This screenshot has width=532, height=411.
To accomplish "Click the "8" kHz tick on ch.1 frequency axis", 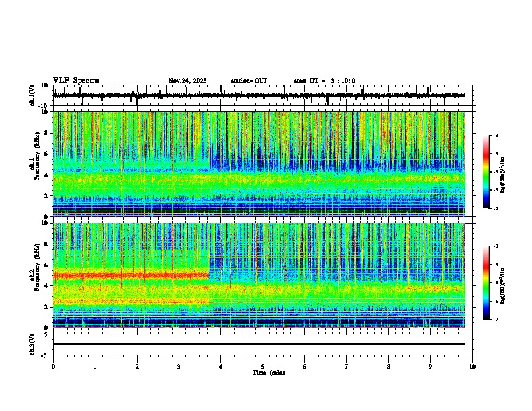I will click(x=47, y=133).
